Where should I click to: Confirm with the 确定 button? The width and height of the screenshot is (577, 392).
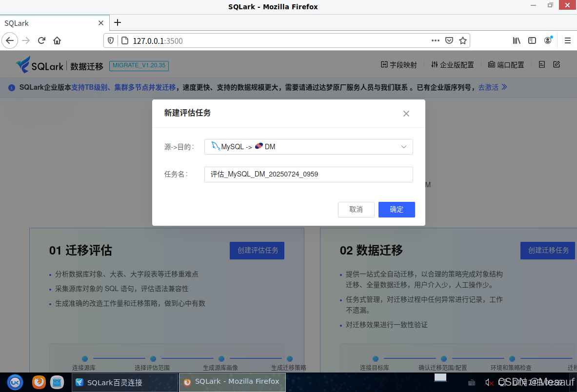[x=397, y=210]
